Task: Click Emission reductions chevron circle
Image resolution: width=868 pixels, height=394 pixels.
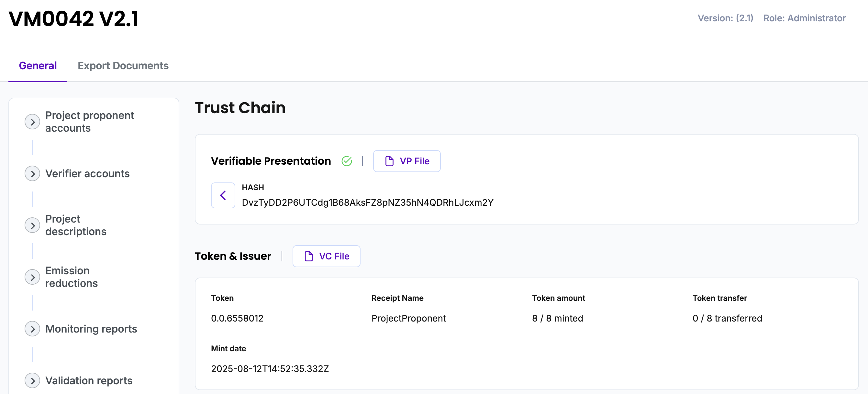Action: coord(32,277)
